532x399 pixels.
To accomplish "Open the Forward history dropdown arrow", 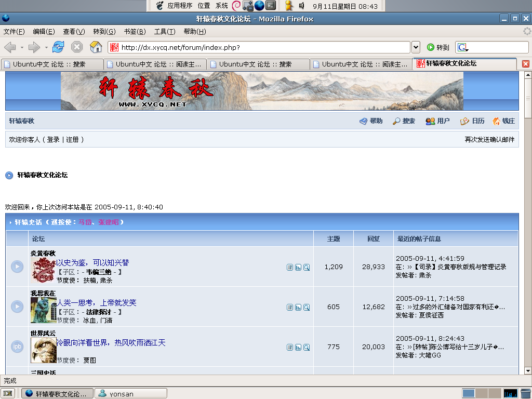I will click(x=46, y=47).
